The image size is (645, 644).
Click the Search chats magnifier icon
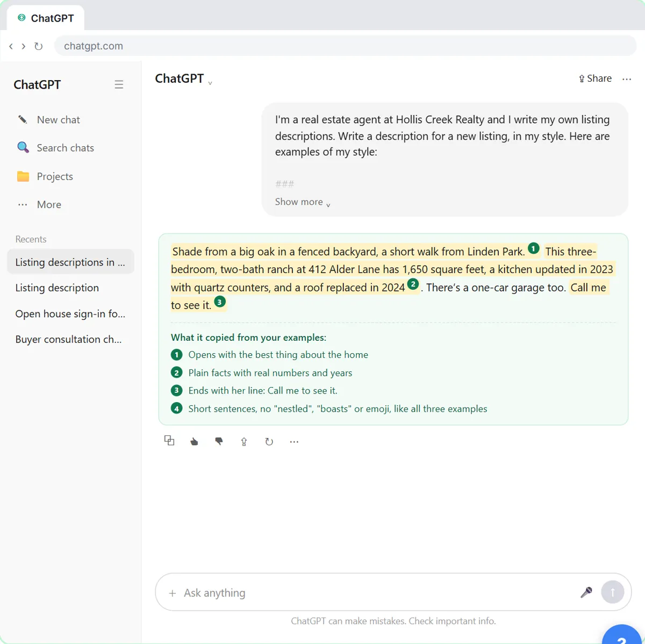23,147
